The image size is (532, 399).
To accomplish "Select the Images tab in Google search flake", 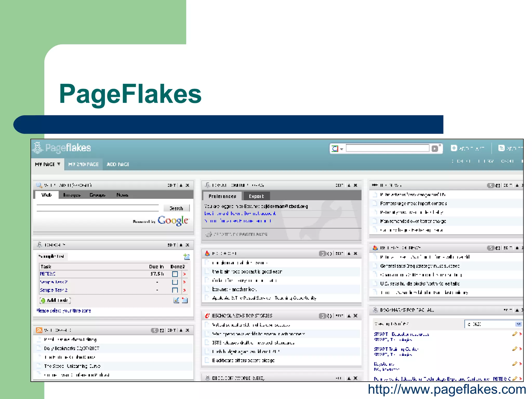I will point(72,195).
